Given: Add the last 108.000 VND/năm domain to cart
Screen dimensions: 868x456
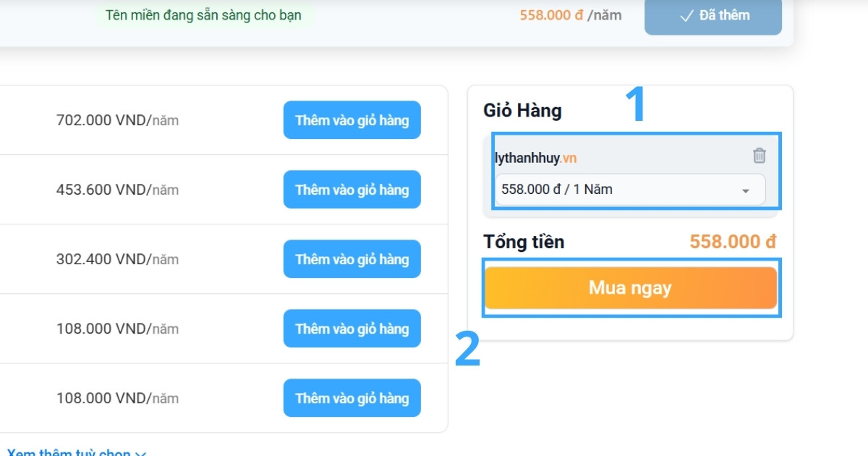Looking at the screenshot, I should [352, 397].
